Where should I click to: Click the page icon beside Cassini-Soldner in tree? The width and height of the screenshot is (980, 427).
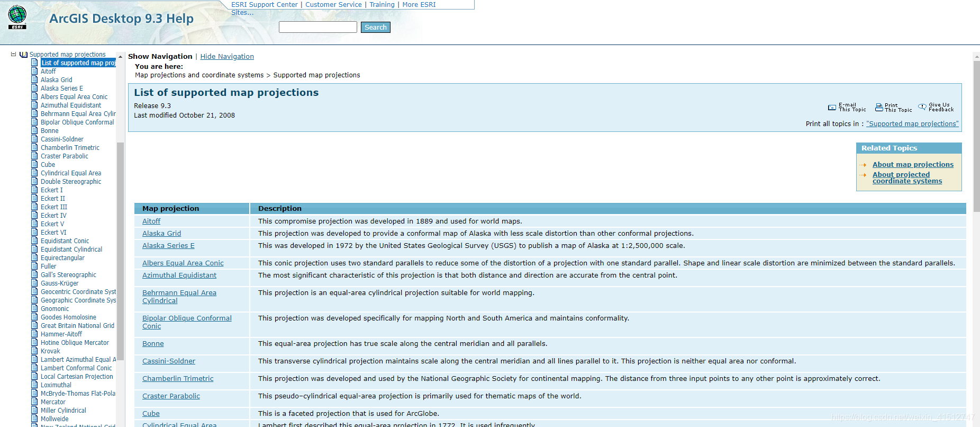pos(34,139)
